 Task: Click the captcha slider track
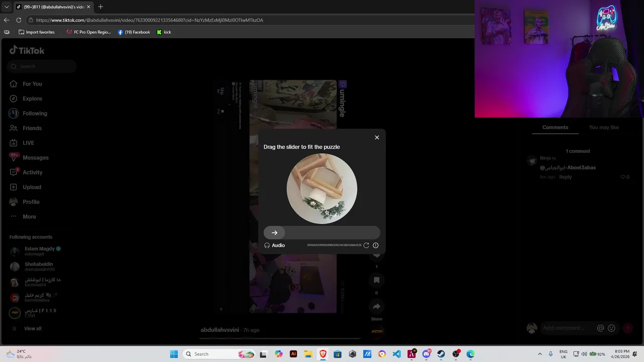coord(322,232)
